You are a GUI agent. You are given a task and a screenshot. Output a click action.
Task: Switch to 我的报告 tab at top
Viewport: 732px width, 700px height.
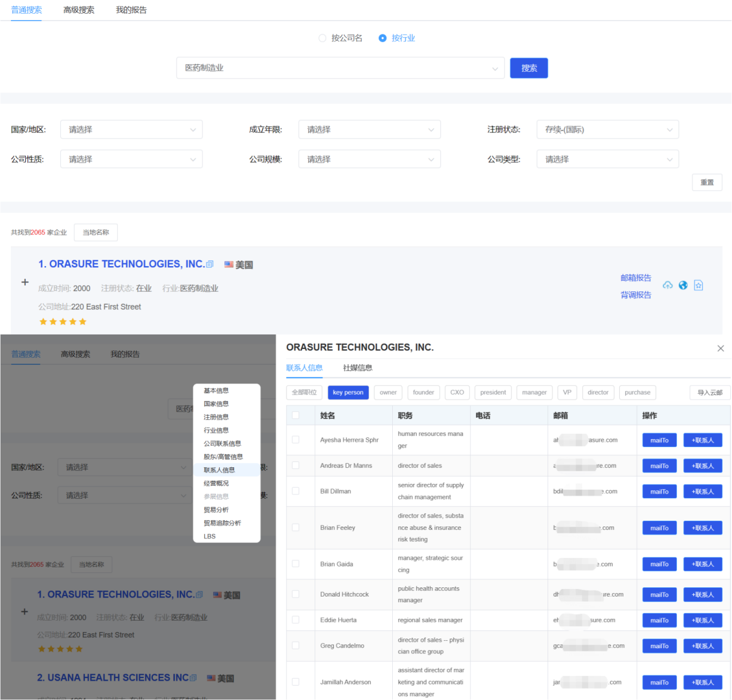(131, 10)
